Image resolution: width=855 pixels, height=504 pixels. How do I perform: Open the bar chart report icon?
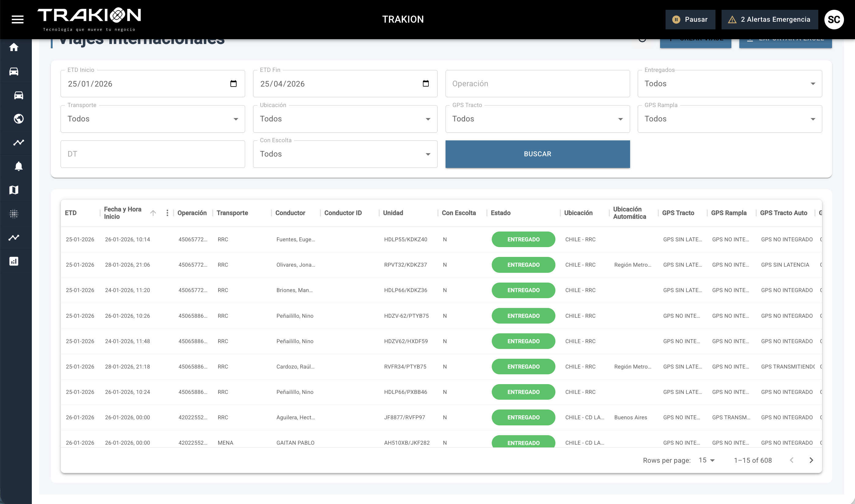click(x=14, y=261)
